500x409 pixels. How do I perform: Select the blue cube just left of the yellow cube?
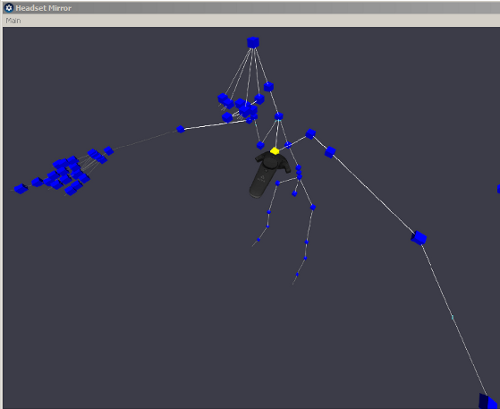(260, 145)
